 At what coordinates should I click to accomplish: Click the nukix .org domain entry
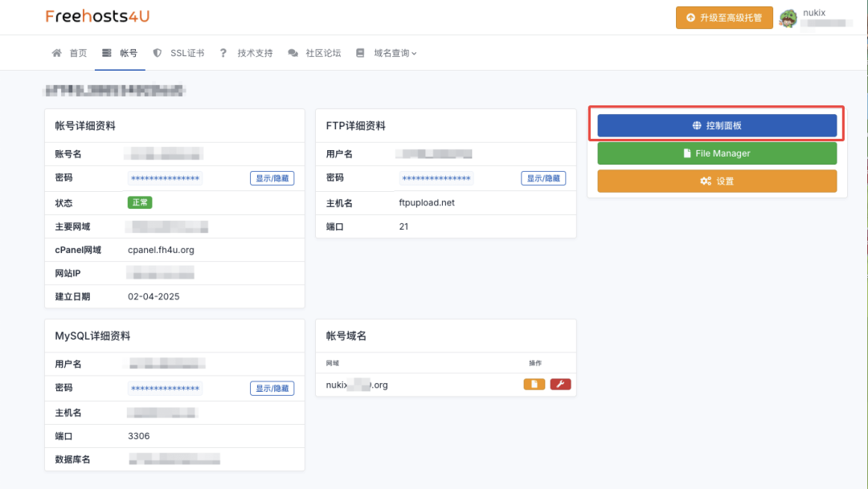[357, 385]
